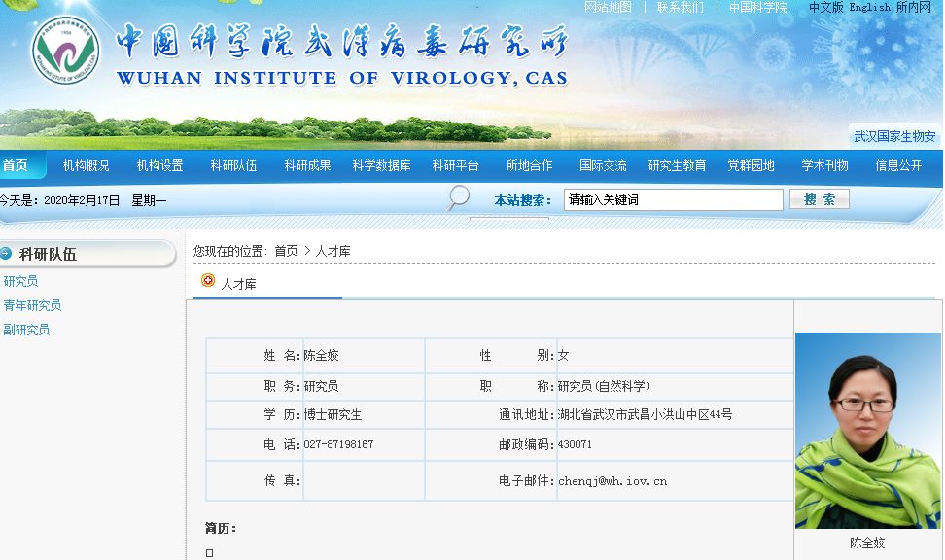
Task: Click the 首页 breadcrumb link
Action: pos(286,251)
